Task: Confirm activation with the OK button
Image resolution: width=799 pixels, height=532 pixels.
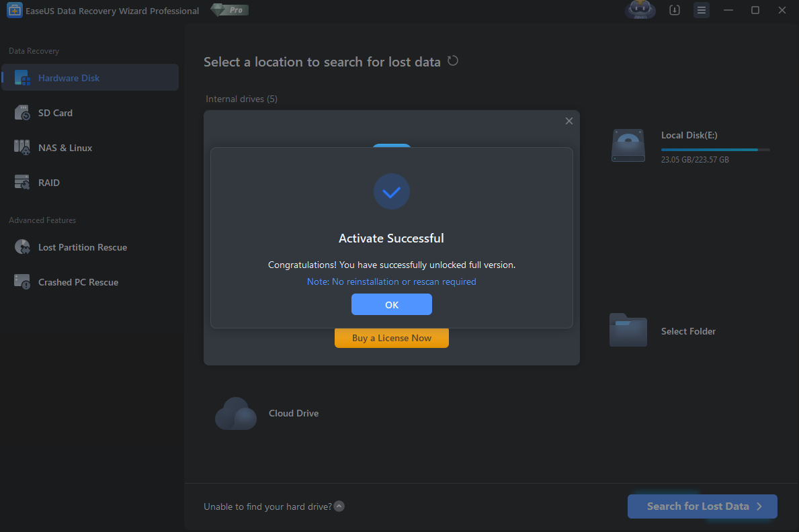Action: point(391,304)
